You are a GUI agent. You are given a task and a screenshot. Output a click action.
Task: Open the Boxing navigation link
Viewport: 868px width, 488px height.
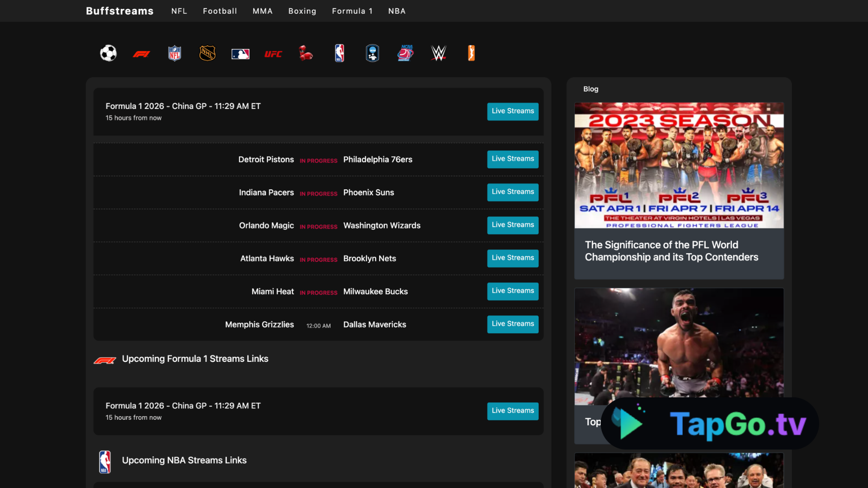click(302, 11)
